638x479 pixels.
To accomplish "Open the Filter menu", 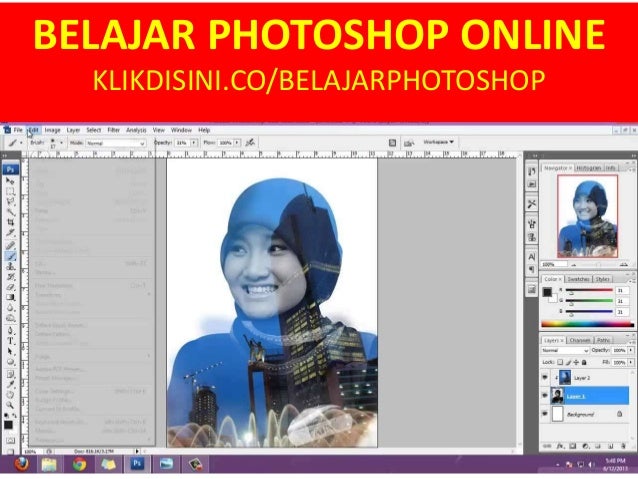I will (x=114, y=130).
